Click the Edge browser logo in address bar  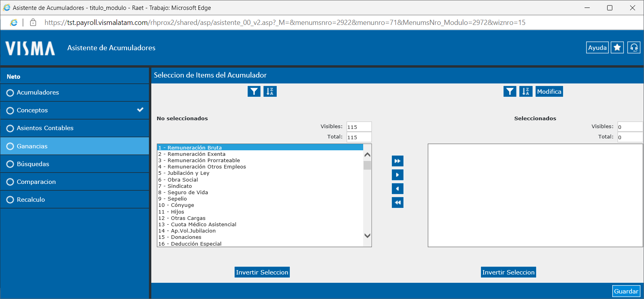pyautogui.click(x=14, y=23)
